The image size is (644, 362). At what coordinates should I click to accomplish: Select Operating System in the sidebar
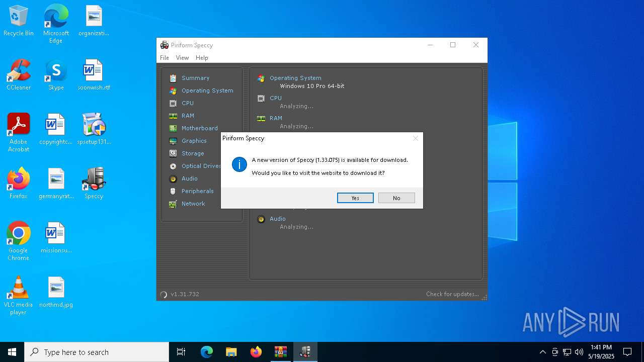(x=207, y=90)
